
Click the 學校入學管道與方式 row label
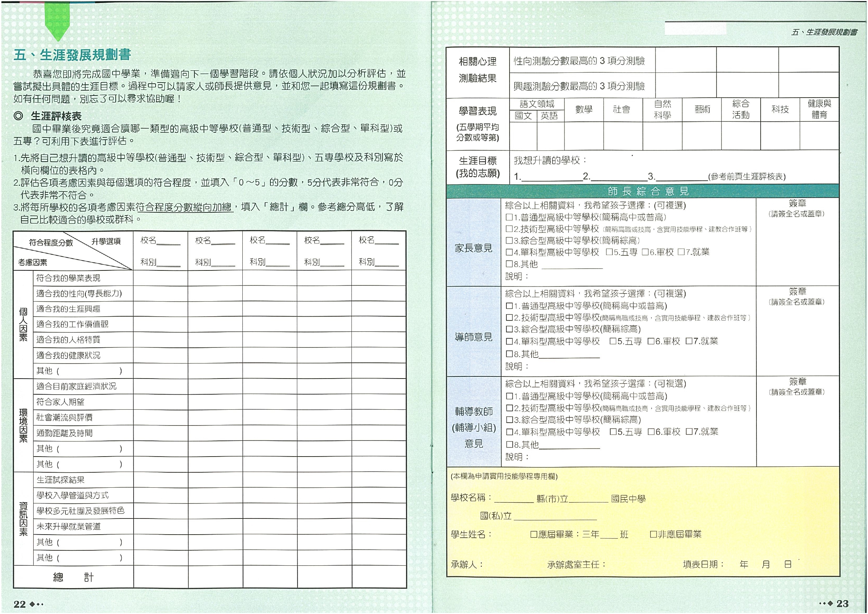pyautogui.click(x=73, y=496)
